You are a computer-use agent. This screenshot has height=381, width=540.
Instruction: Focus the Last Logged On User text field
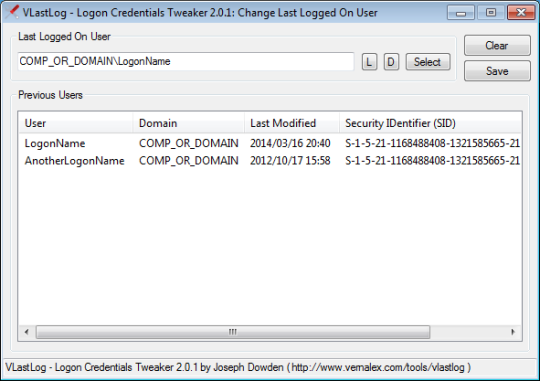tap(186, 61)
